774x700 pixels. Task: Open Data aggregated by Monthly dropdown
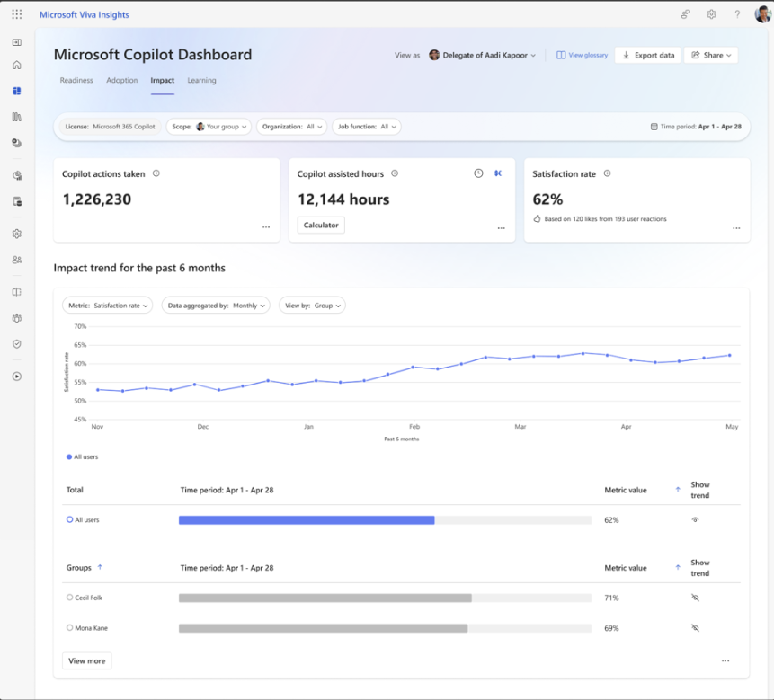[x=216, y=306]
